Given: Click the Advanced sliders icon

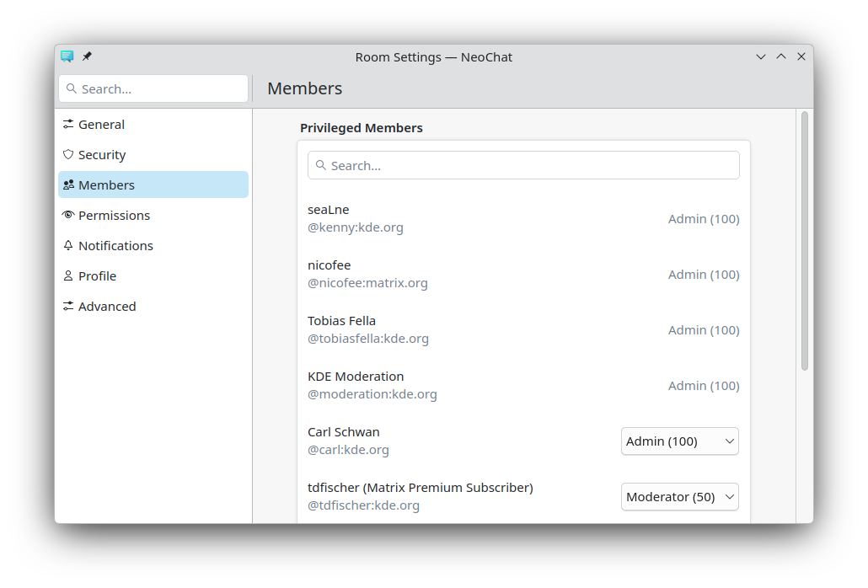Looking at the screenshot, I should coord(68,307).
